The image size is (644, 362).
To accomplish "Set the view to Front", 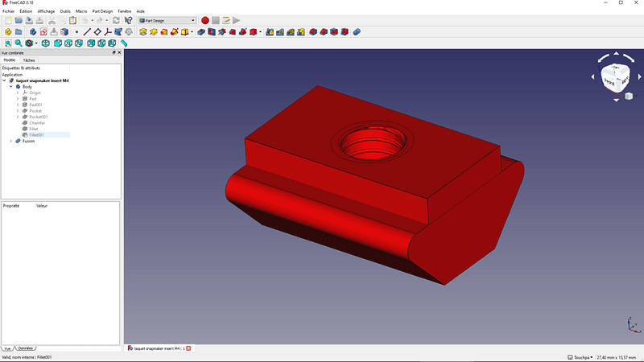I will coord(58,43).
